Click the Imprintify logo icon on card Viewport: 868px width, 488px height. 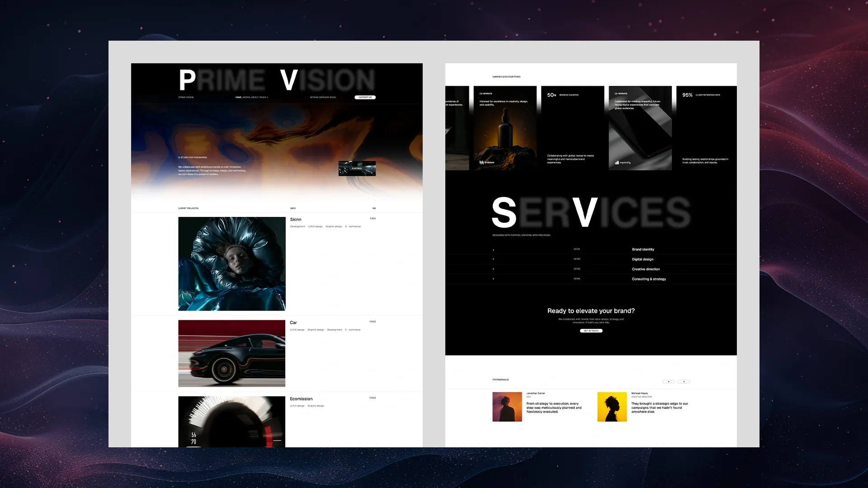coord(617,162)
